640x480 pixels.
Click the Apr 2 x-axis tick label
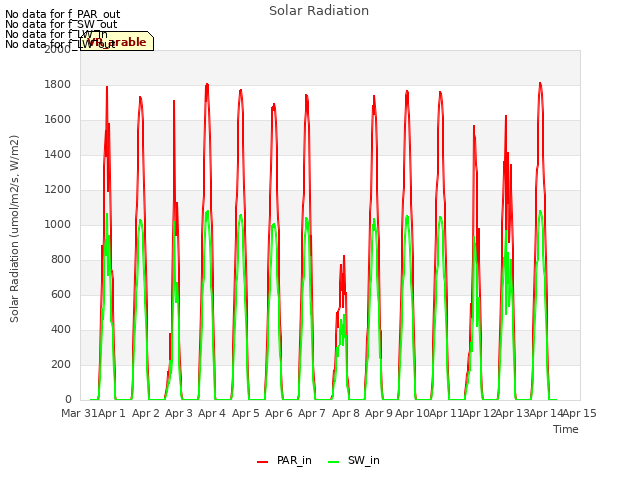coord(145,413)
